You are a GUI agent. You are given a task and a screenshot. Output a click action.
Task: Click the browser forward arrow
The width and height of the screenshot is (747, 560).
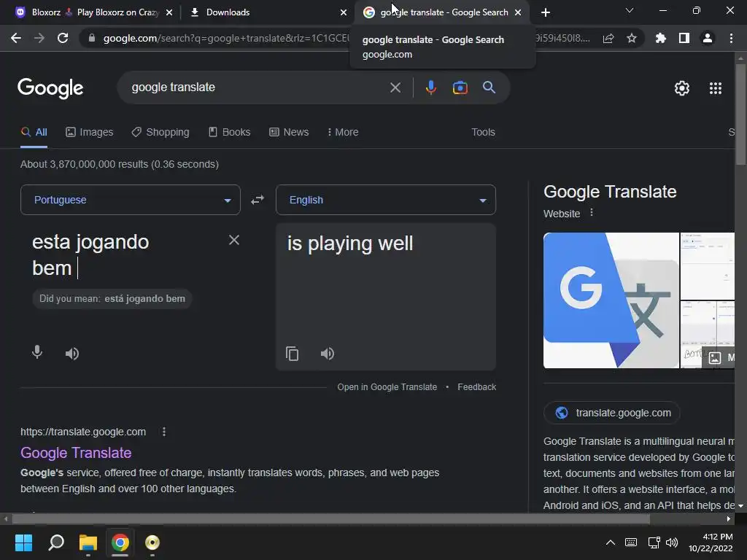[x=39, y=38]
